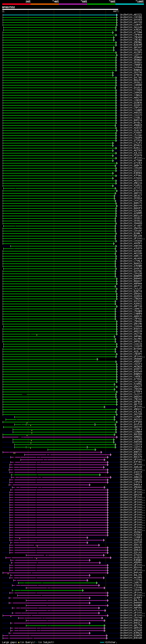Select the UniRef100_C8V979 label
Image resolution: width=146 pixels, height=644 pixels.
[x=131, y=590]
